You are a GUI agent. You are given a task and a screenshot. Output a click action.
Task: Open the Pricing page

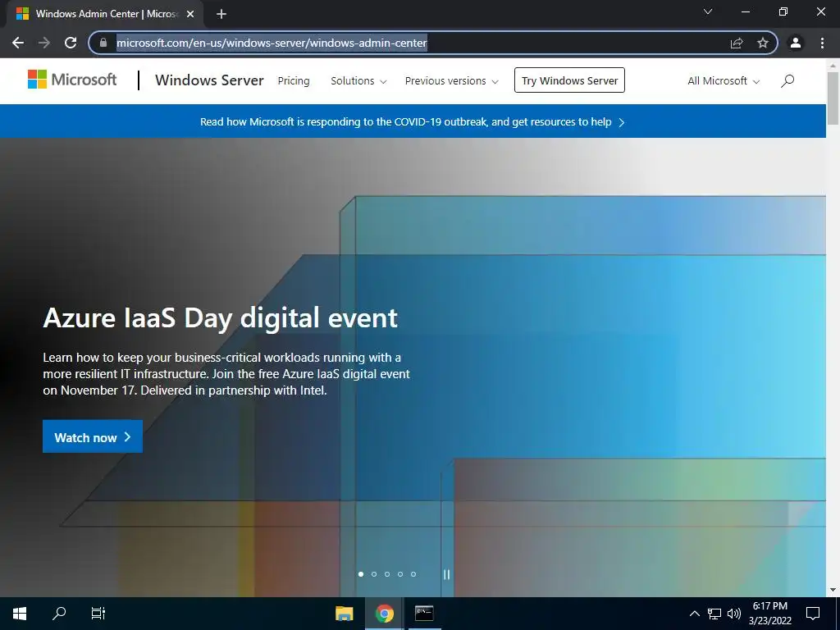click(x=294, y=81)
